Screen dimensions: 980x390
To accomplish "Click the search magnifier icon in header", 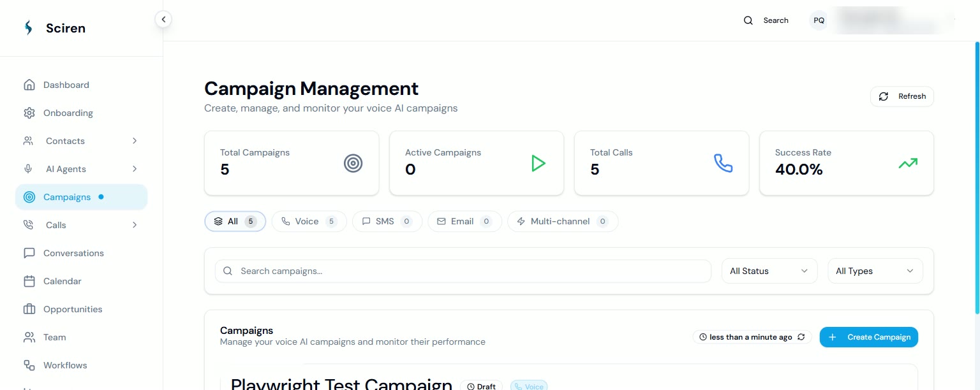I will (748, 20).
